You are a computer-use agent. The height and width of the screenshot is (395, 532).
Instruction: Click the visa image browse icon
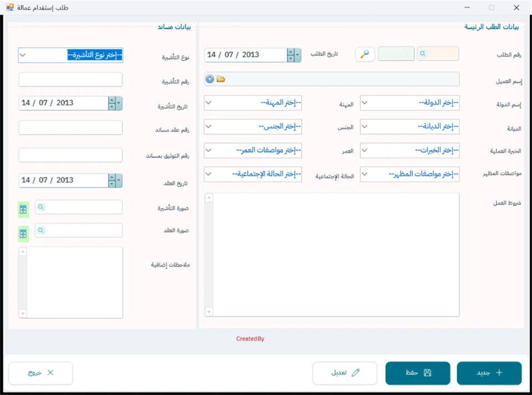click(x=23, y=210)
